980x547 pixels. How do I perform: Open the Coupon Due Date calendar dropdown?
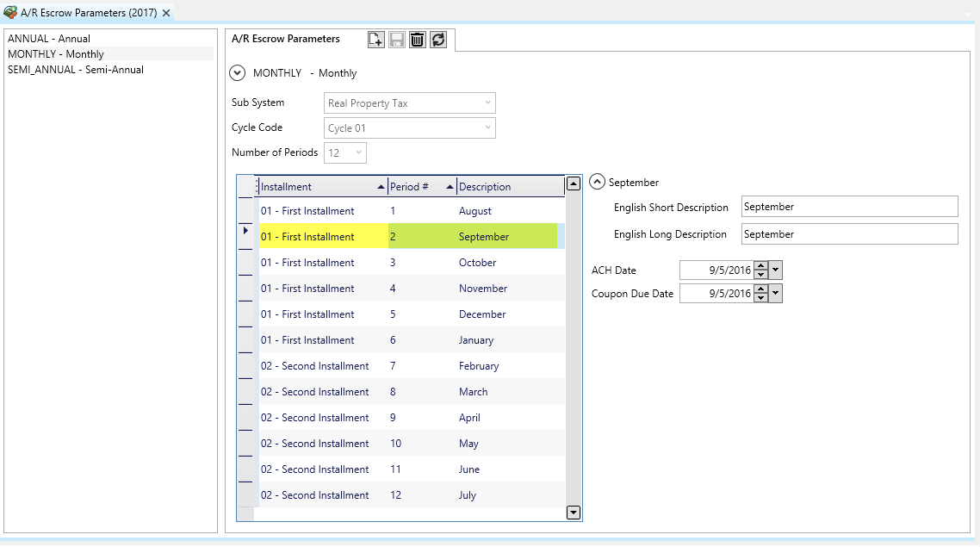click(776, 294)
